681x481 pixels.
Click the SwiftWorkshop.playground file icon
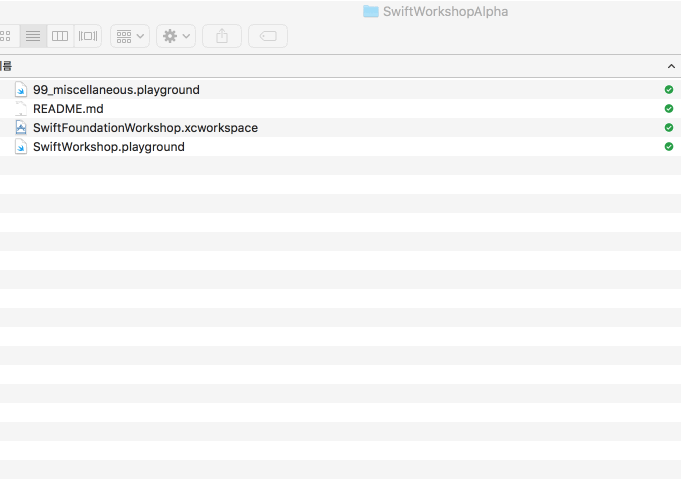(x=21, y=147)
